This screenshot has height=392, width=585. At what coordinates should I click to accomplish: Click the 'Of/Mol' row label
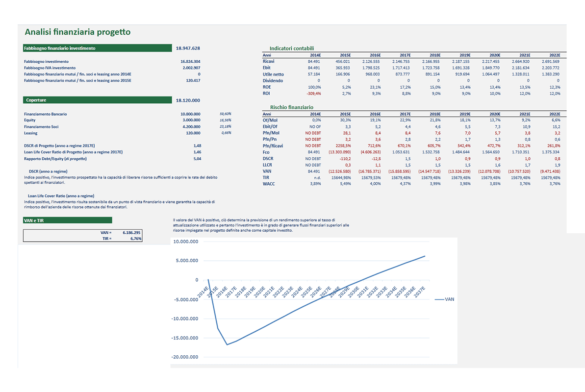[270, 120]
